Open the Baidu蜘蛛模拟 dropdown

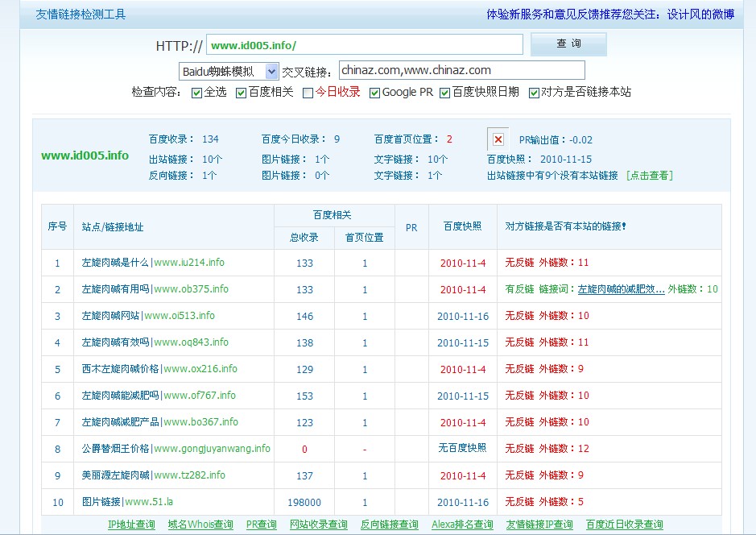coord(229,71)
